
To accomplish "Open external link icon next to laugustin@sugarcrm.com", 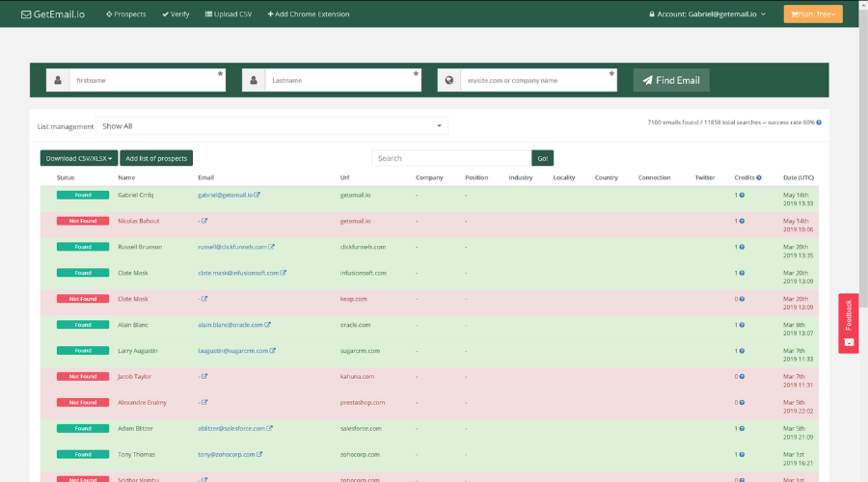I will [272, 351].
